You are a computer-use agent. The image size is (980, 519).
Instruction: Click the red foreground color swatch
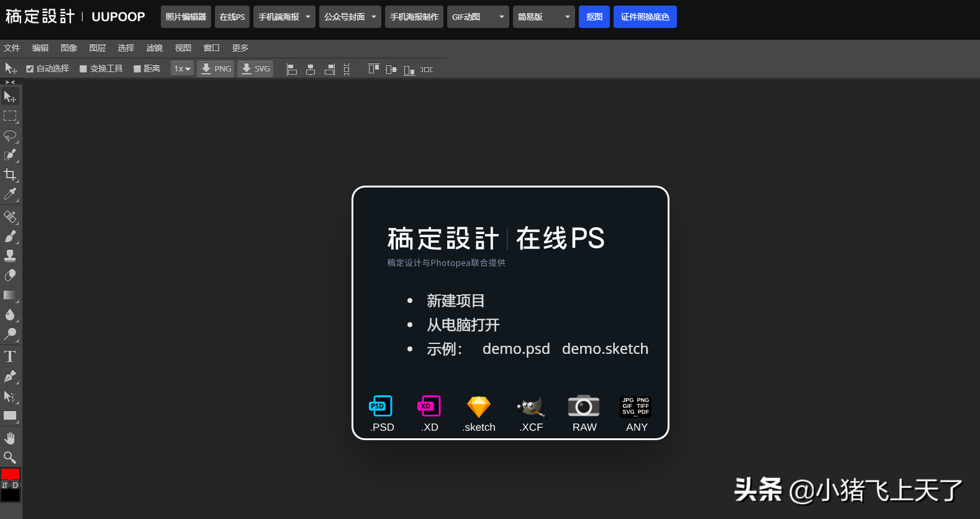[10, 474]
